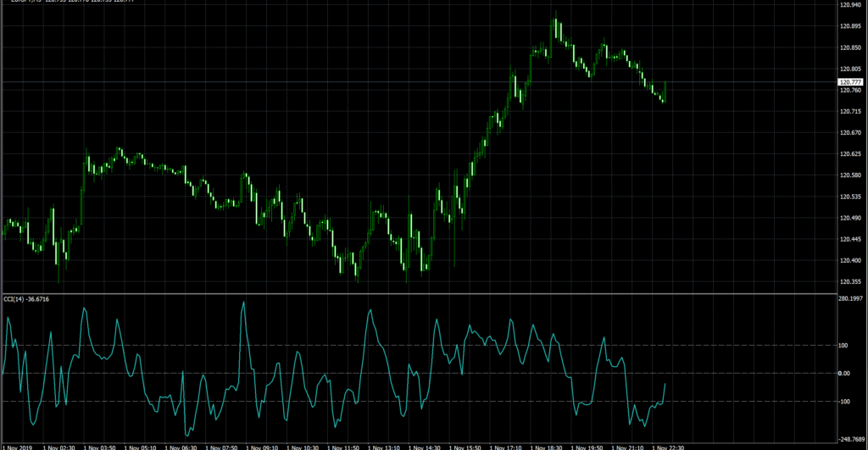Click the time label 1 Nov 05:10

coord(140,447)
